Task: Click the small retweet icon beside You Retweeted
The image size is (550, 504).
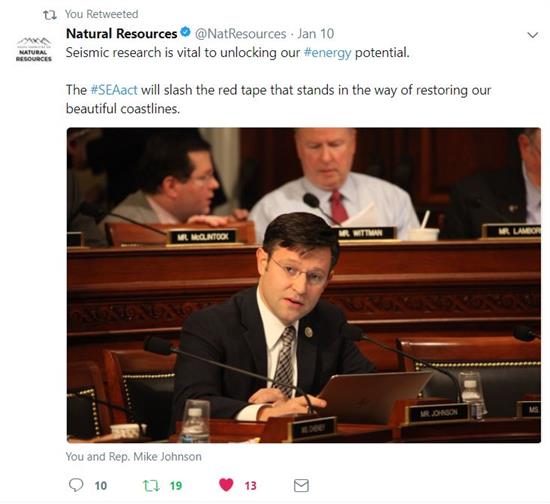Action: 49,15
